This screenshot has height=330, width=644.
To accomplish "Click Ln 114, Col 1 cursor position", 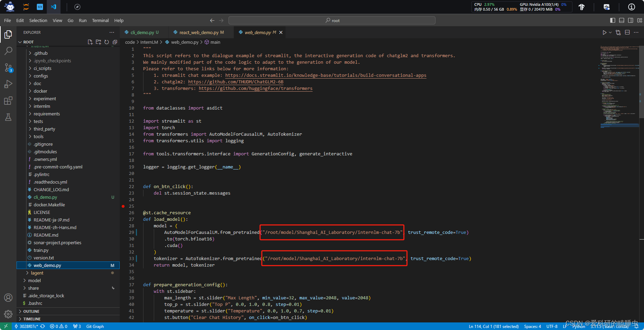I will (494, 326).
